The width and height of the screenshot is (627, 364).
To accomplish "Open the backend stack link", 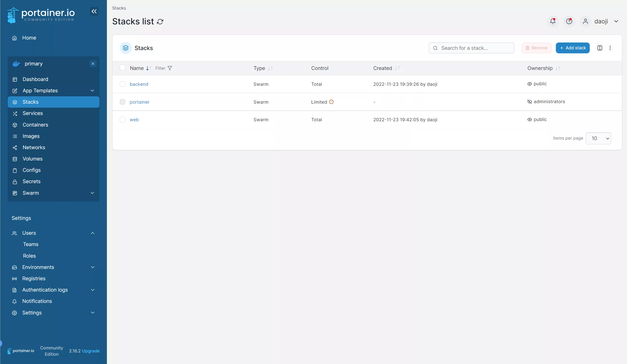I will tap(139, 84).
